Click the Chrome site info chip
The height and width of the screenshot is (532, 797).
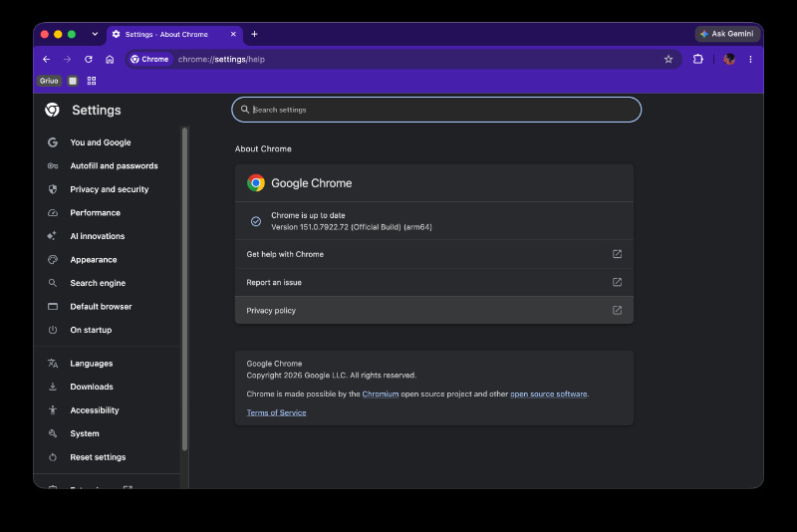pos(149,60)
